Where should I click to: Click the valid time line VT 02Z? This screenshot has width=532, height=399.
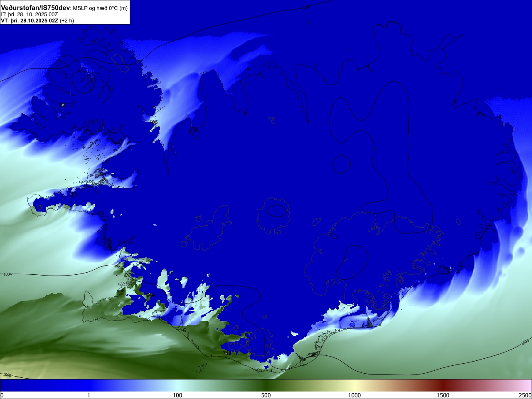click(x=37, y=21)
